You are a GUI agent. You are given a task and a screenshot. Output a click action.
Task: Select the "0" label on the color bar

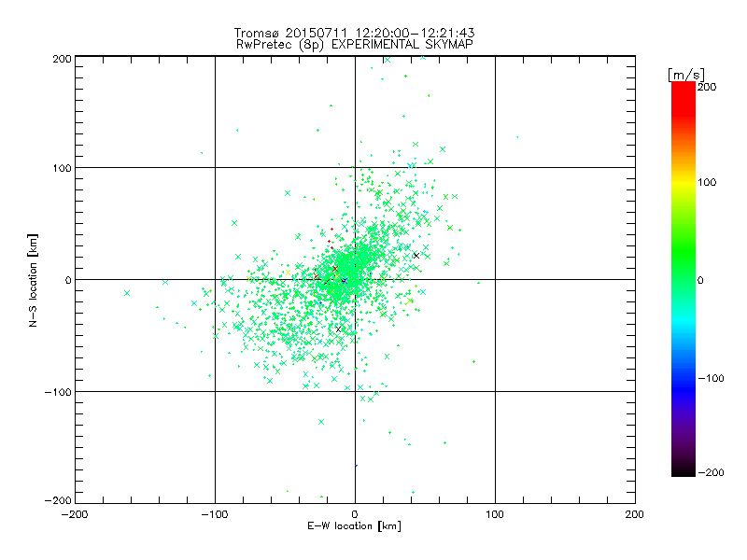coord(701,280)
